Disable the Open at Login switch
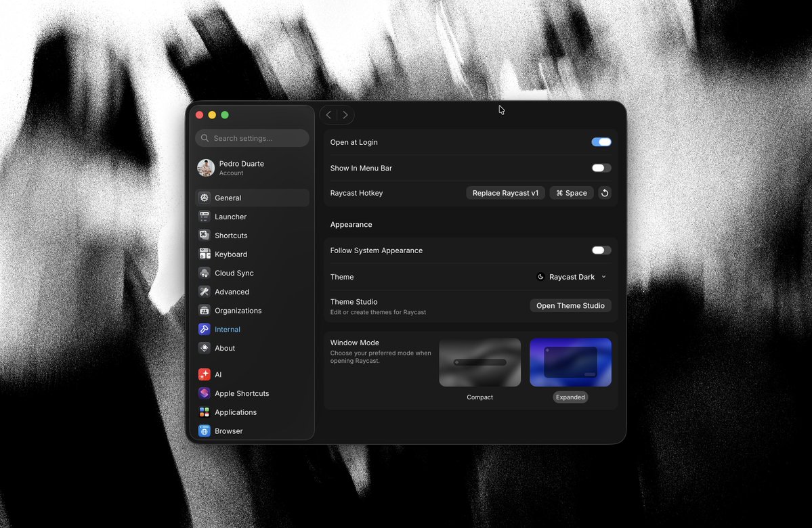 601,142
